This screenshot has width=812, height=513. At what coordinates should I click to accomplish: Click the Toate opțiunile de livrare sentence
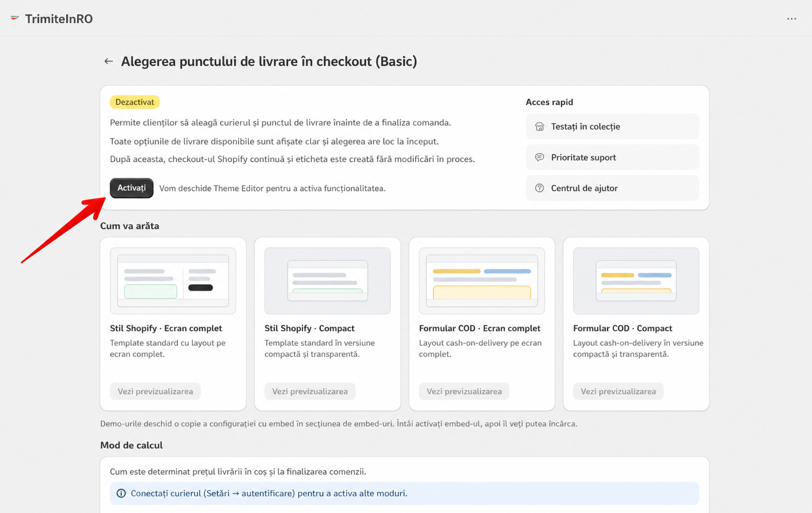(x=274, y=141)
